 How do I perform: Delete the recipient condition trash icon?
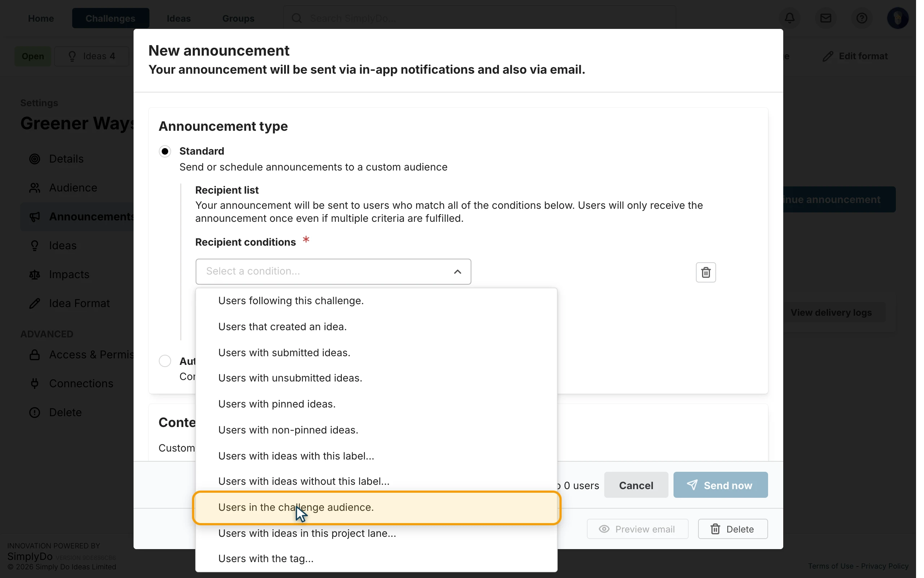tap(706, 272)
